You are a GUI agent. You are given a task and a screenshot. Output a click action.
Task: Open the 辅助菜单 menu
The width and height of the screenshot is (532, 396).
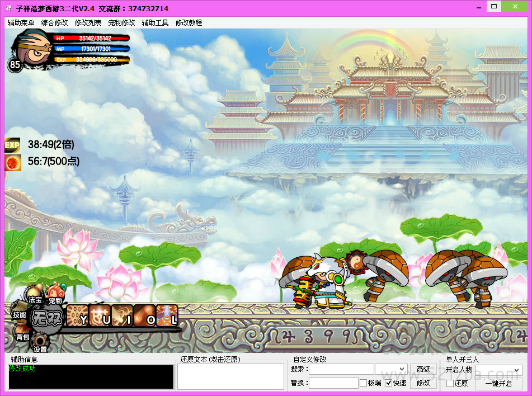point(21,23)
